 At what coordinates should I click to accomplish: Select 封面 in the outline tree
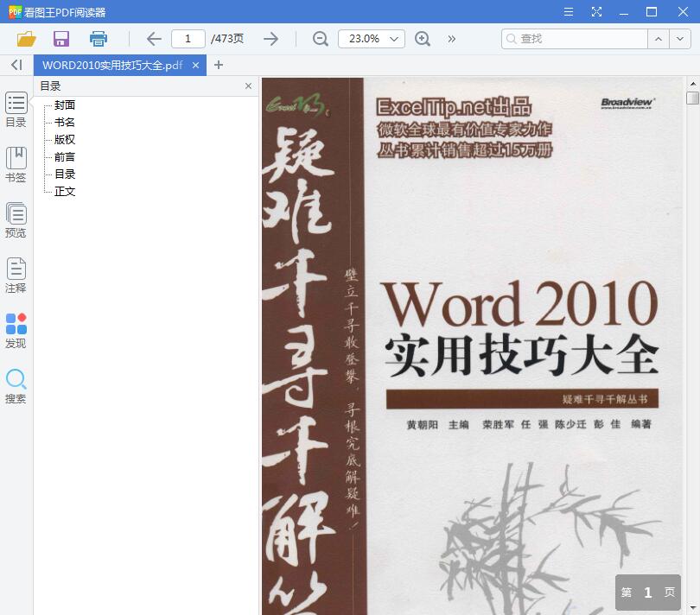pyautogui.click(x=65, y=105)
